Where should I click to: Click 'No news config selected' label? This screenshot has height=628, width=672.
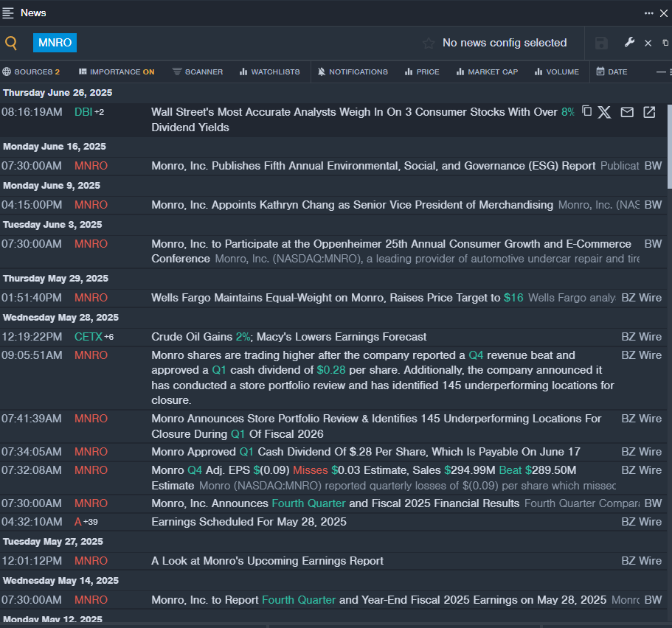pyautogui.click(x=505, y=43)
